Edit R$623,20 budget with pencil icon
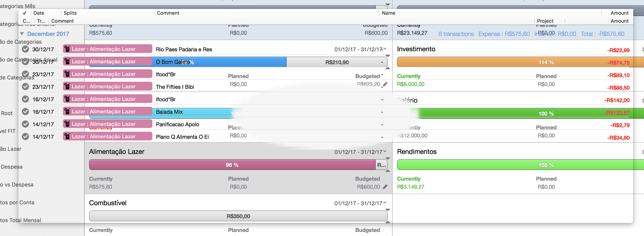Image resolution: width=644 pixels, height=236 pixels. (x=385, y=84)
